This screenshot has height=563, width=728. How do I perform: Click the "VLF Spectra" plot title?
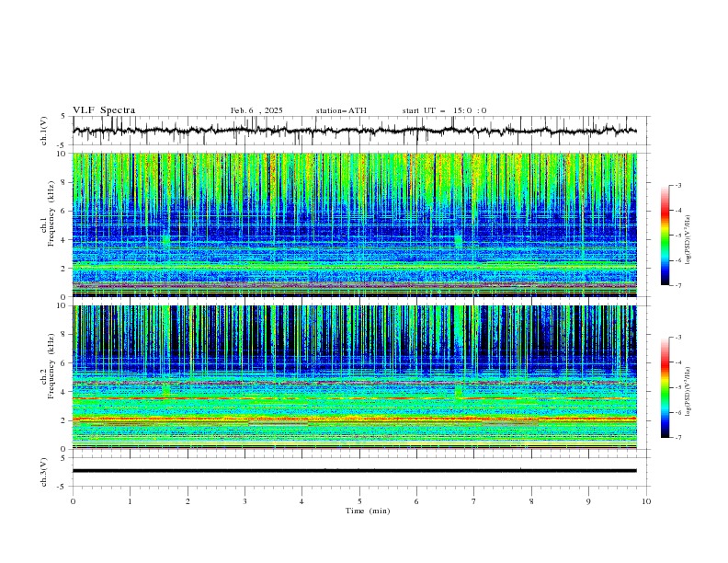tap(104, 110)
